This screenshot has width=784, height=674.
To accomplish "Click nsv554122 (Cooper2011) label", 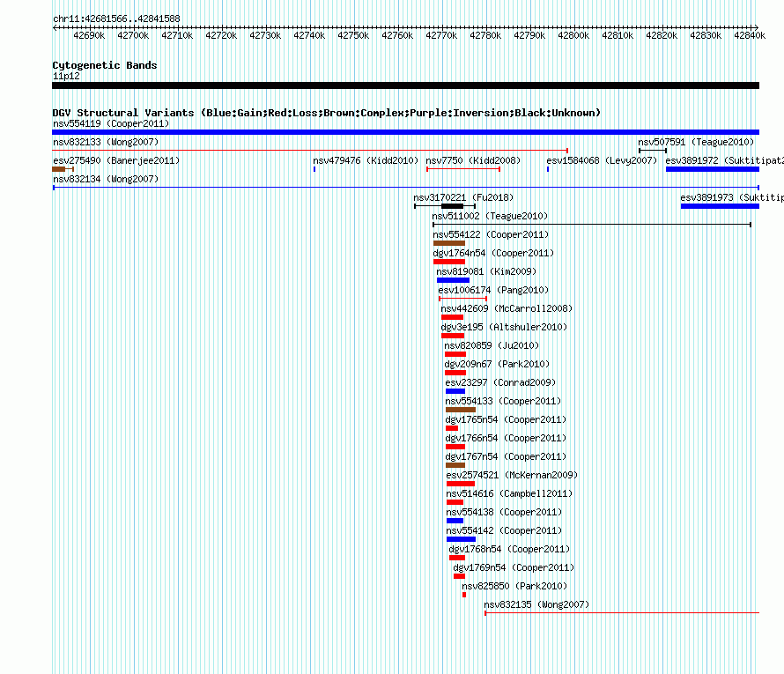I will pyautogui.click(x=491, y=234).
